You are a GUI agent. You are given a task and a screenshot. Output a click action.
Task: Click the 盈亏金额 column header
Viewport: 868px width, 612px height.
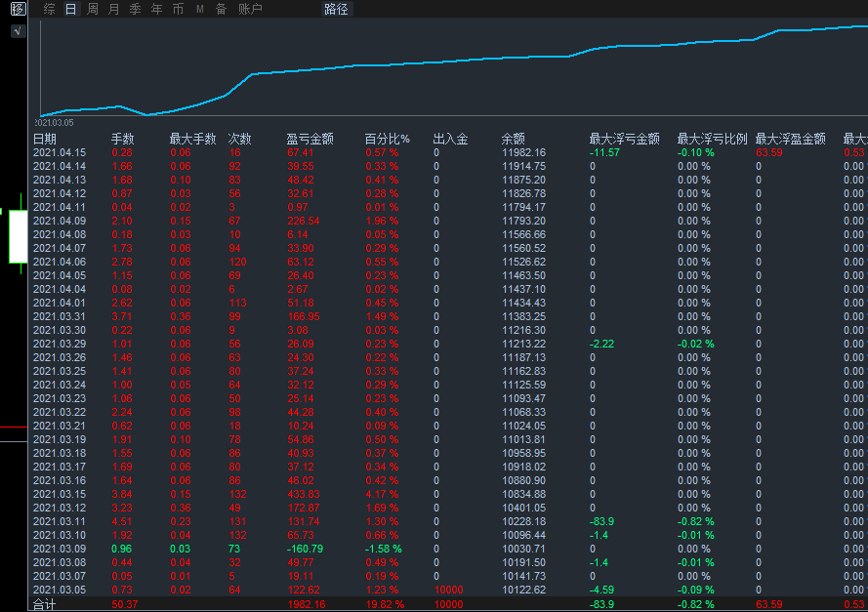click(310, 139)
